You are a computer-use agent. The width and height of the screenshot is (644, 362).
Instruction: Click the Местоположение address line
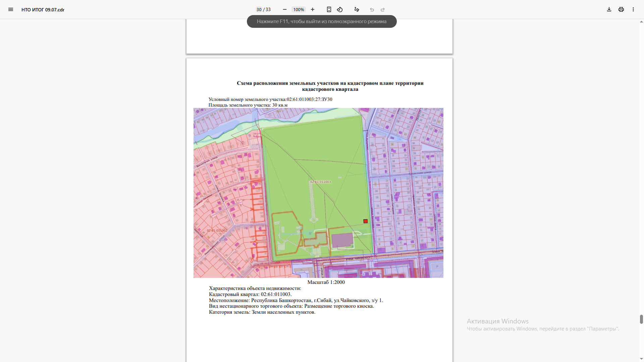point(296,300)
